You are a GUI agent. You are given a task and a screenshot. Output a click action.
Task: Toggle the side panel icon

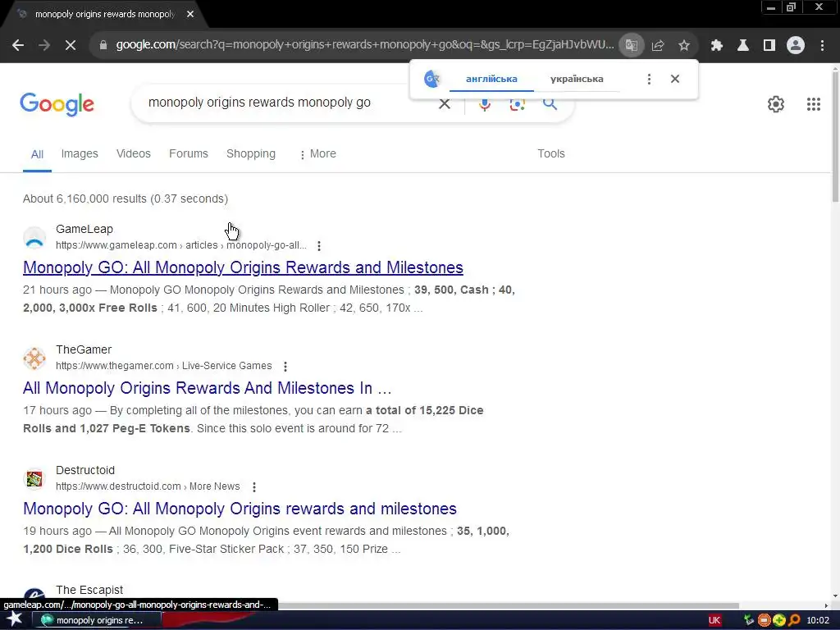[x=769, y=45]
